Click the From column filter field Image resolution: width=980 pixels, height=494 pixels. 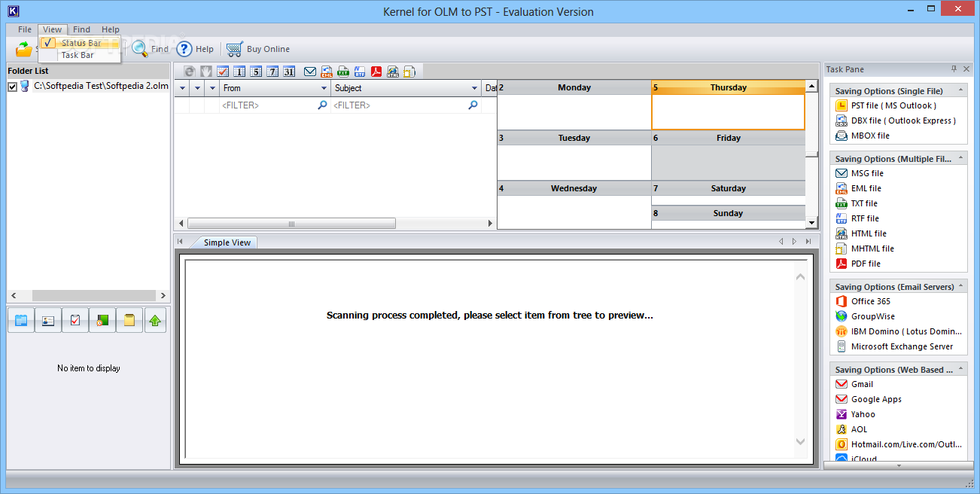coord(275,105)
